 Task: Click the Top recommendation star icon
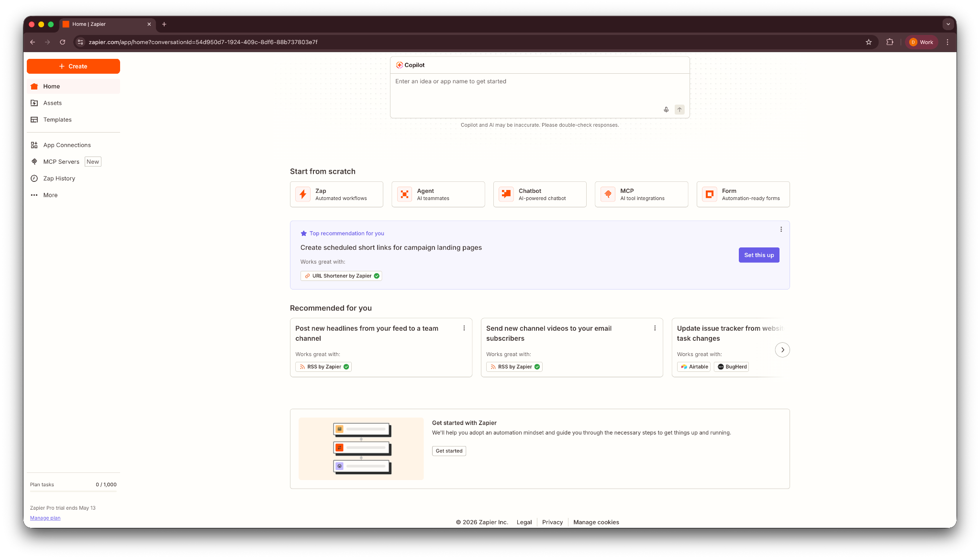tap(303, 234)
